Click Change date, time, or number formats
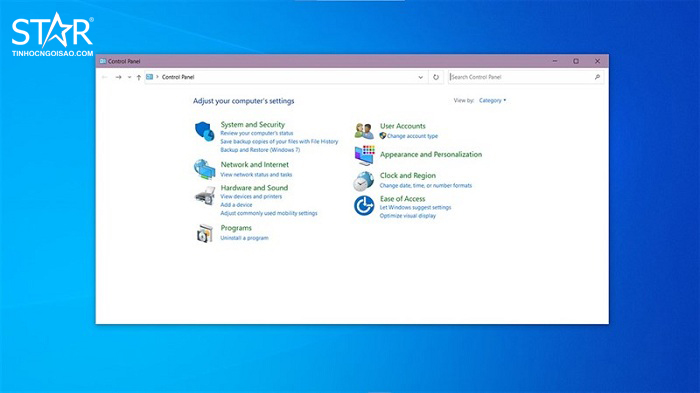Viewport: 700px width, 393px height. [425, 186]
